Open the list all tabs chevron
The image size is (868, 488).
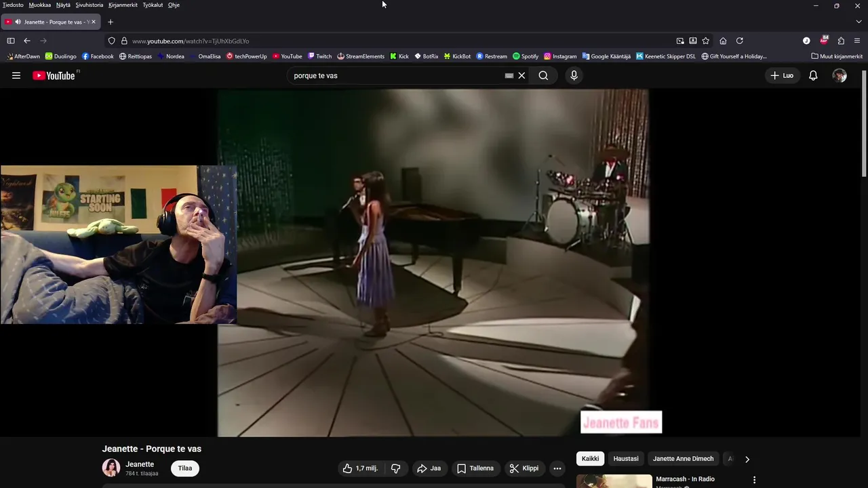pyautogui.click(x=857, y=22)
